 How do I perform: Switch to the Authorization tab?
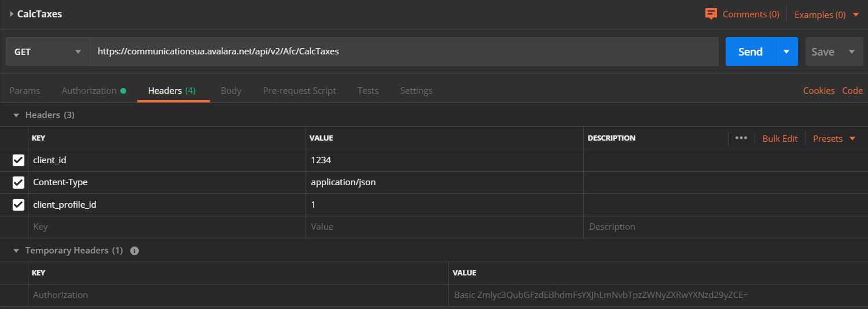coord(90,90)
